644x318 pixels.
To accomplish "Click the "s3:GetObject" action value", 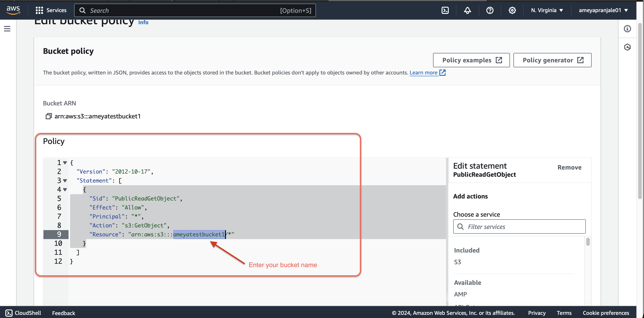I will 144,225.
